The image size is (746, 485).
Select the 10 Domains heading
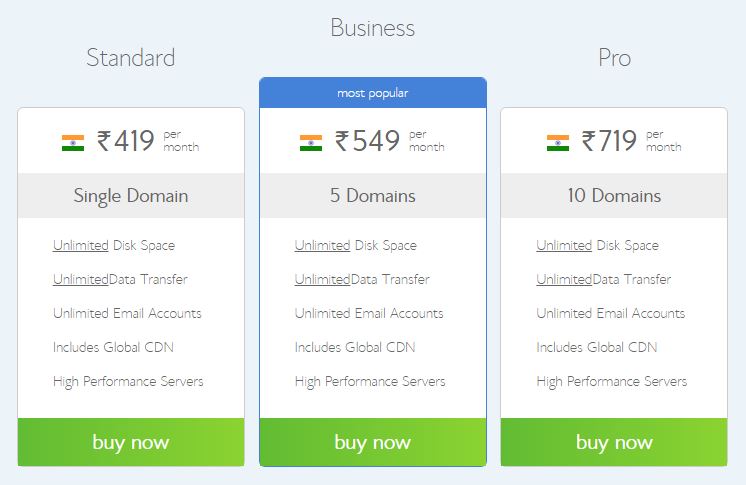[614, 196]
